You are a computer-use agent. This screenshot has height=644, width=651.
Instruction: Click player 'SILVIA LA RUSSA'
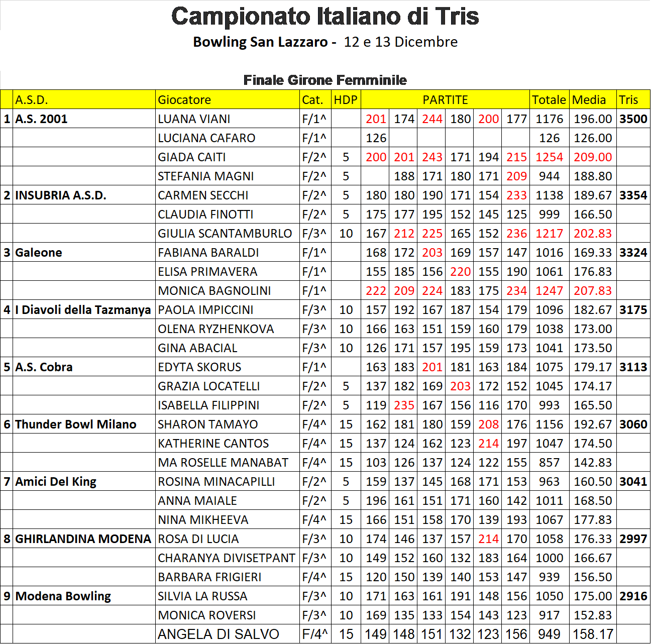[202, 596]
